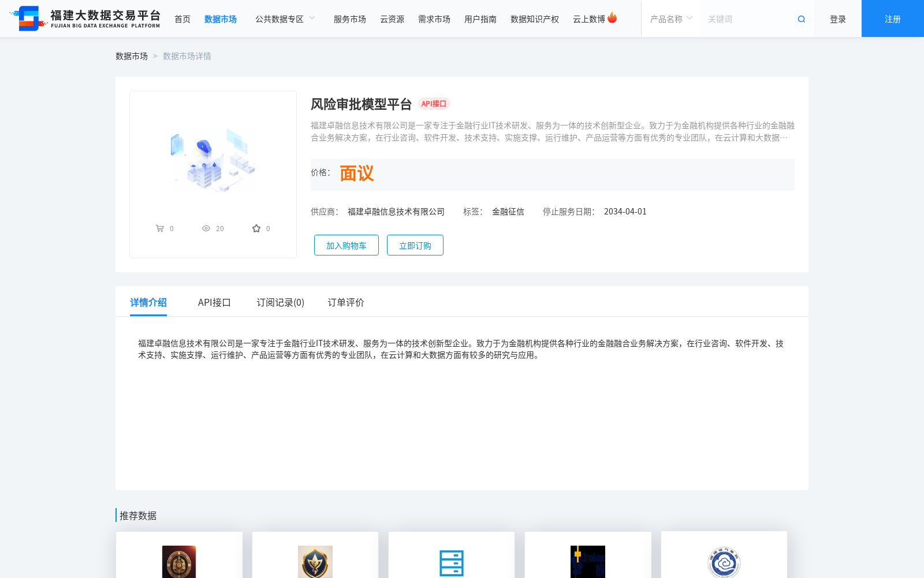Click the red API接口 tag badge

[434, 104]
